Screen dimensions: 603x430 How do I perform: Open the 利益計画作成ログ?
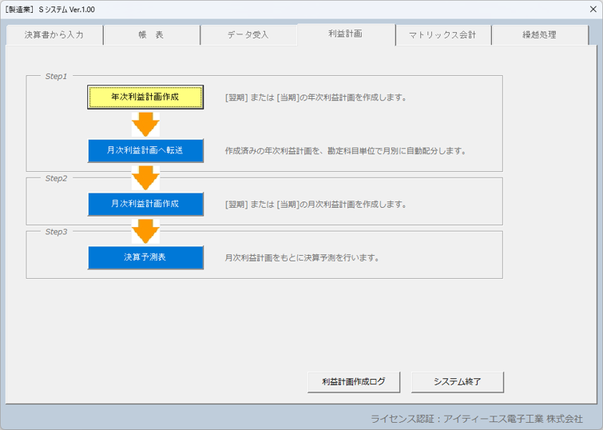(354, 382)
